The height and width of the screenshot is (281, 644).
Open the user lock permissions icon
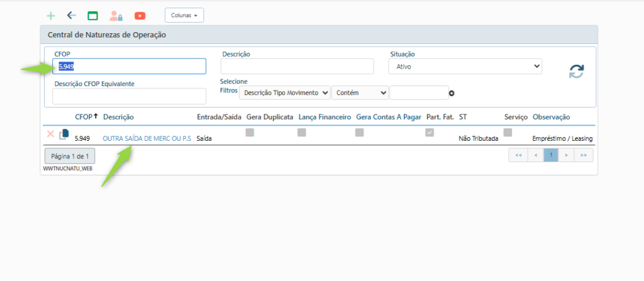[x=116, y=16]
